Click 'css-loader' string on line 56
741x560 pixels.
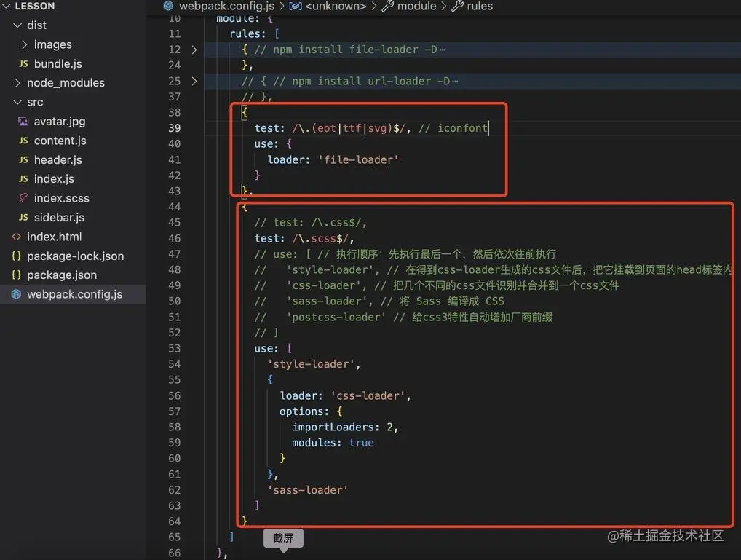click(368, 396)
